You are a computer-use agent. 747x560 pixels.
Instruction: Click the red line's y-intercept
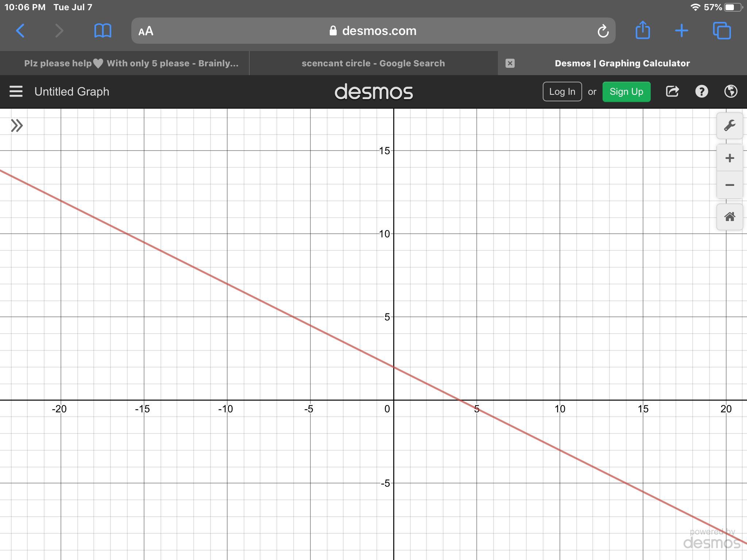pyautogui.click(x=394, y=367)
